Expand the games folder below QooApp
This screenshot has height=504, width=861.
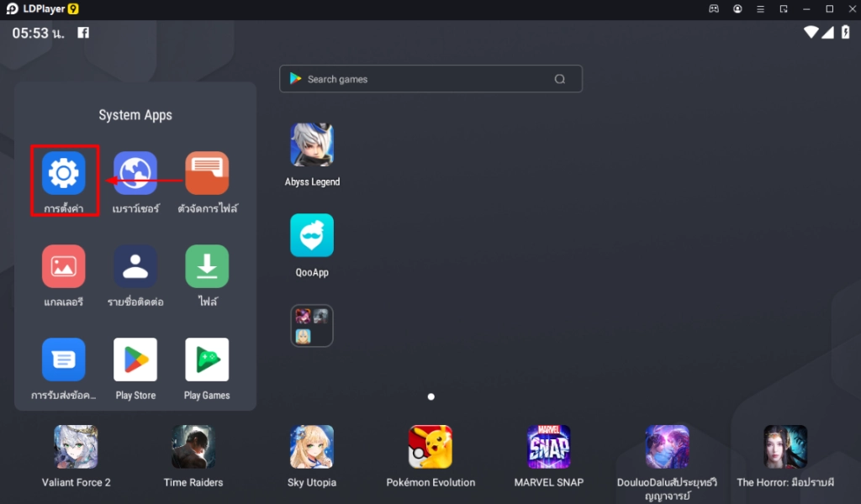(x=312, y=326)
